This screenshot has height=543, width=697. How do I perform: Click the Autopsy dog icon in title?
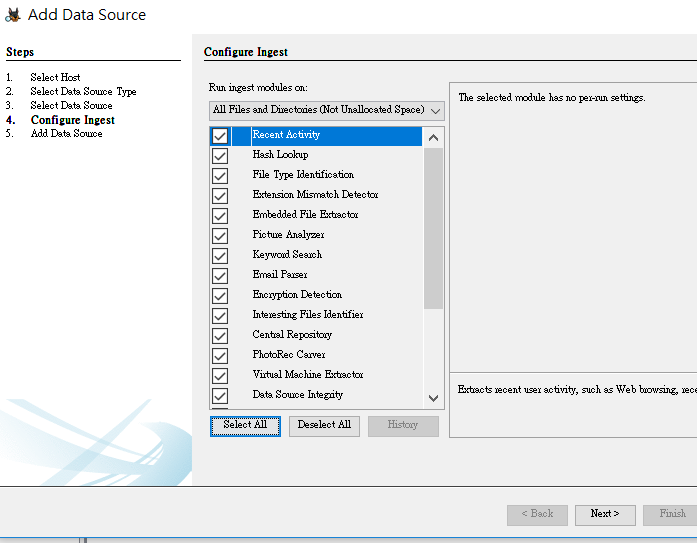click(x=13, y=15)
